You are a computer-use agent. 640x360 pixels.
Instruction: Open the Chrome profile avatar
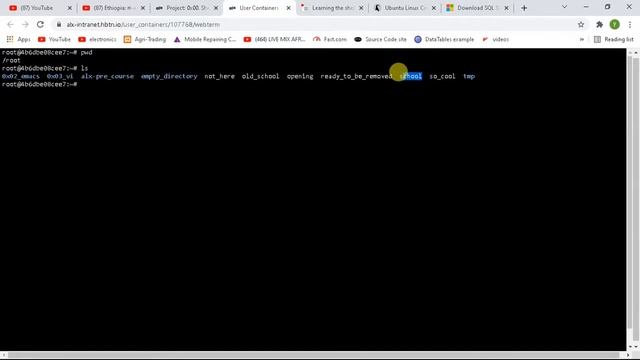615,24
